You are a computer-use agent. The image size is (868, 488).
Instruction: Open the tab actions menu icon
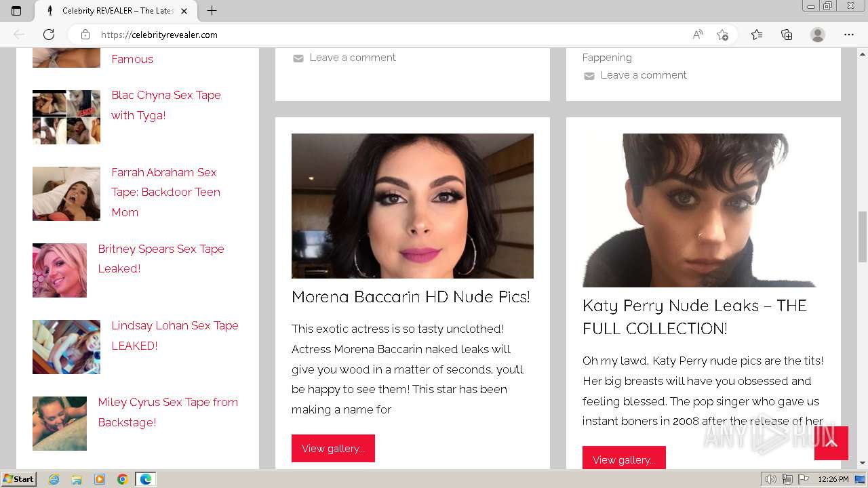(16, 11)
